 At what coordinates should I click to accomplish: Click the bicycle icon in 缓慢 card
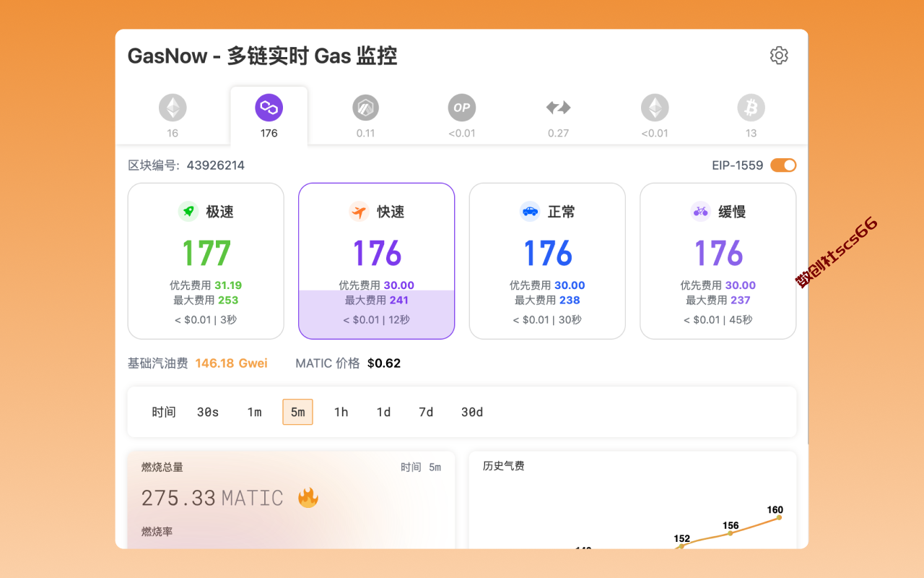pos(700,212)
